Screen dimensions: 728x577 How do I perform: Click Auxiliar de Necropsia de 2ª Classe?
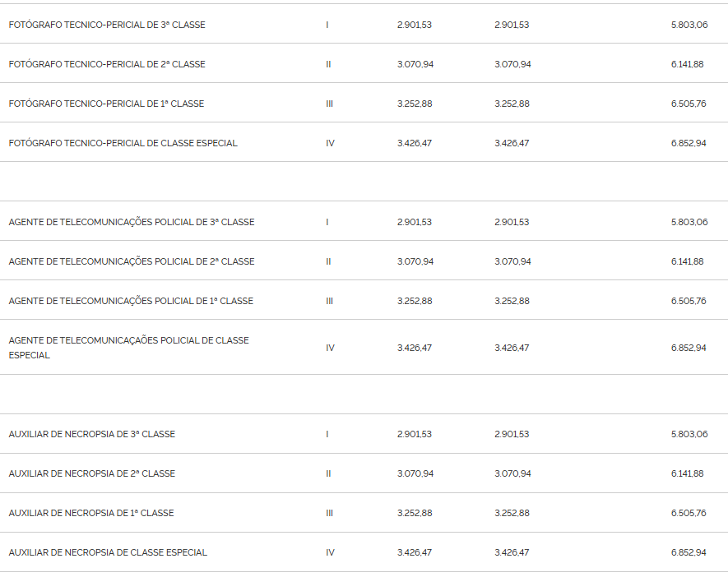[92, 473]
